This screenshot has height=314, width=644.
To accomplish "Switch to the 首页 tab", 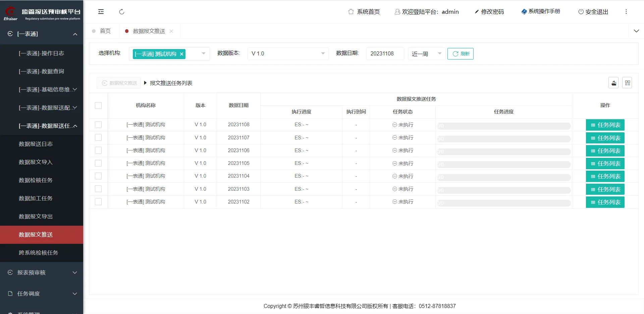I will tap(105, 31).
